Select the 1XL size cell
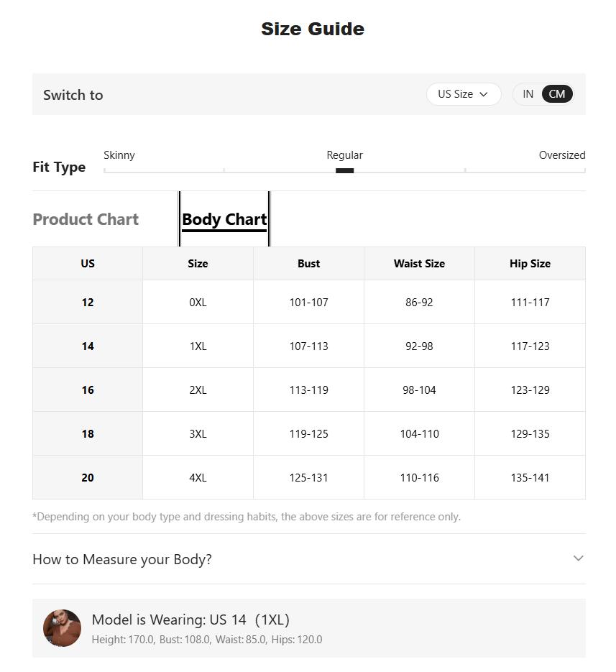The width and height of the screenshot is (616, 672). pos(198,346)
